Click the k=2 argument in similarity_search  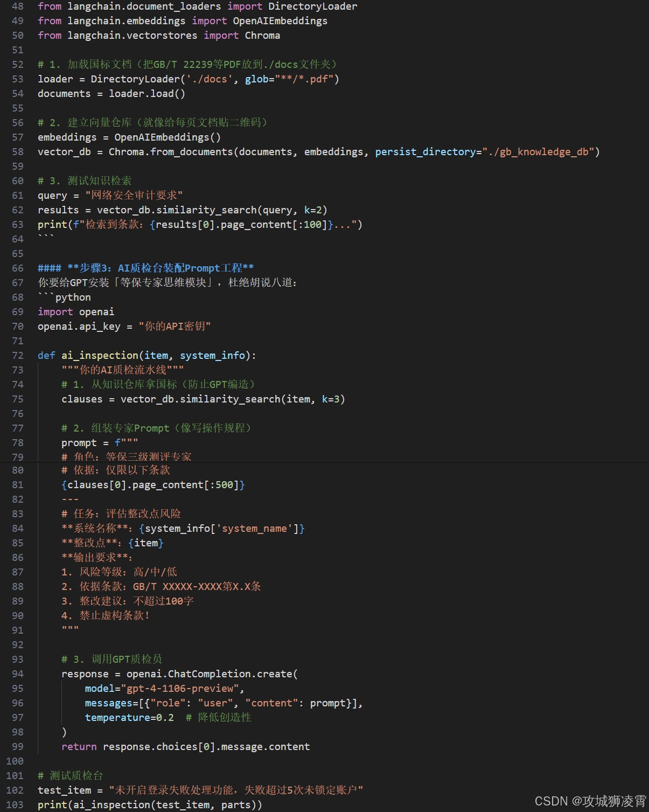[312, 210]
